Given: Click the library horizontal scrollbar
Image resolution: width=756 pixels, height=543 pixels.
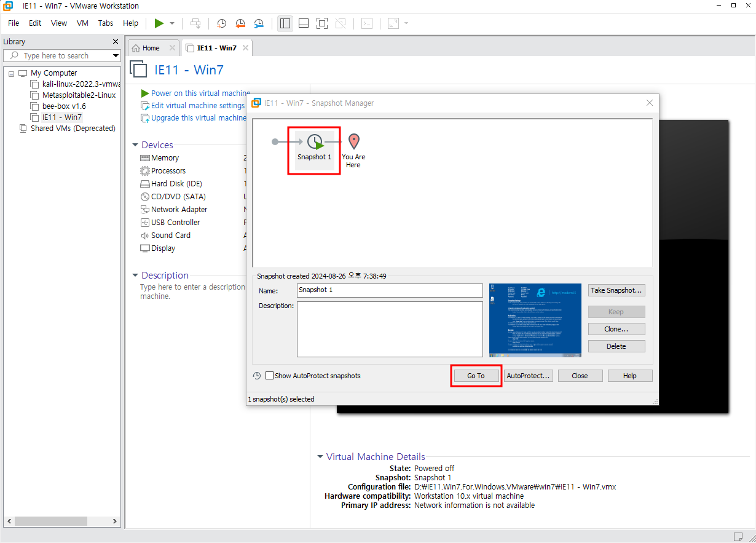Looking at the screenshot, I should click(61, 521).
